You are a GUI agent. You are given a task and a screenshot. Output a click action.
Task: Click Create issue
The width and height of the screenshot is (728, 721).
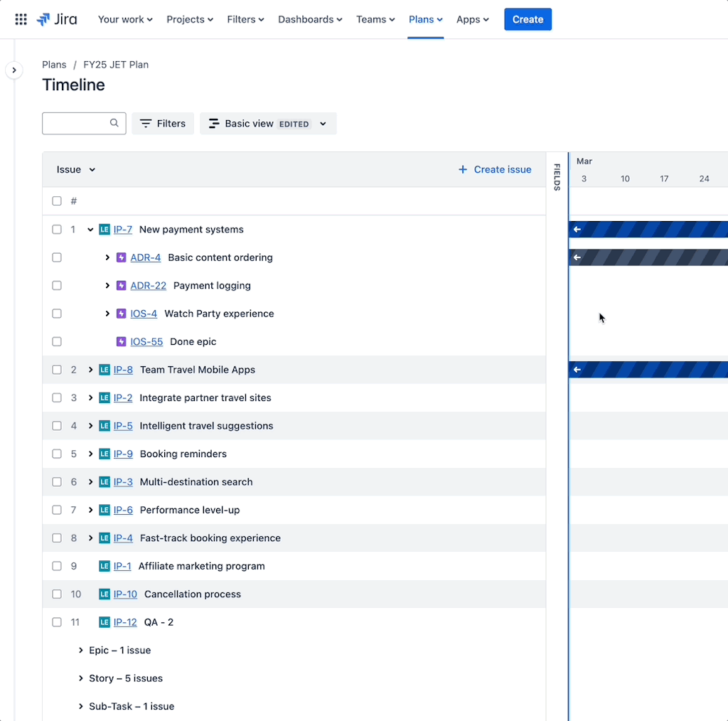495,169
